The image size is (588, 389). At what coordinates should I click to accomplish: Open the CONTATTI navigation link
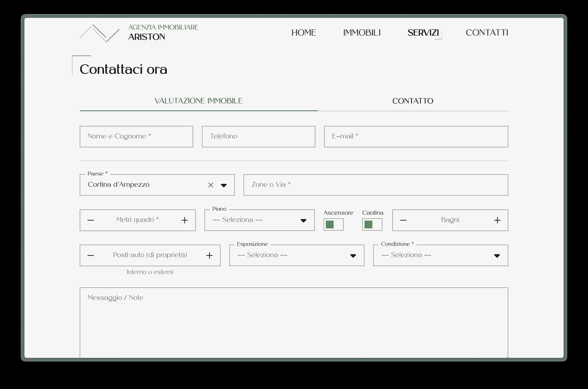(x=487, y=33)
